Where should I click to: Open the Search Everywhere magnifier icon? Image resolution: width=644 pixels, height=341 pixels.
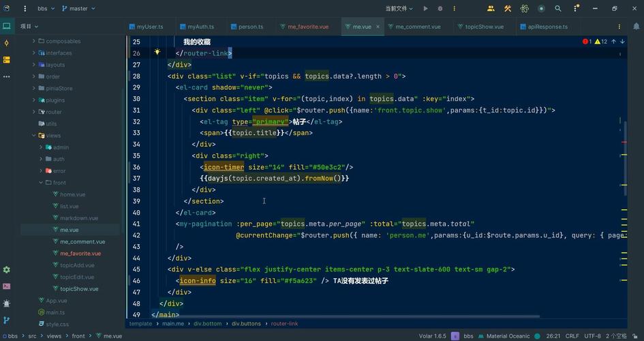[x=558, y=9]
